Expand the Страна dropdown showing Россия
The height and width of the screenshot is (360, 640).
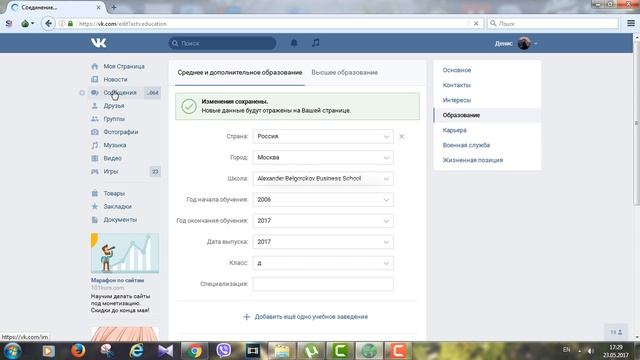(x=323, y=136)
